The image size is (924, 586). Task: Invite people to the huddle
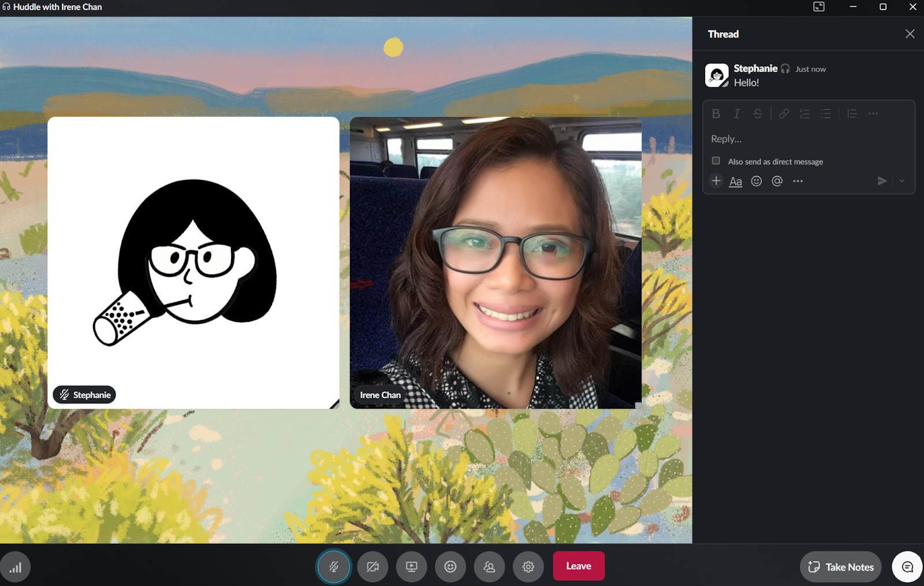tap(489, 567)
